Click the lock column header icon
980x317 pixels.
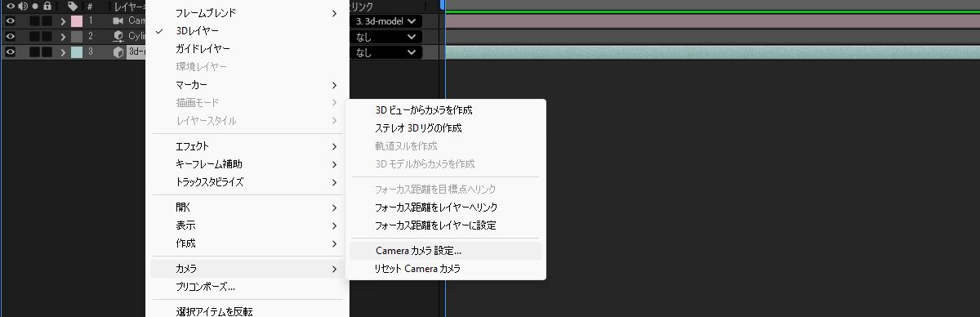coord(47,6)
